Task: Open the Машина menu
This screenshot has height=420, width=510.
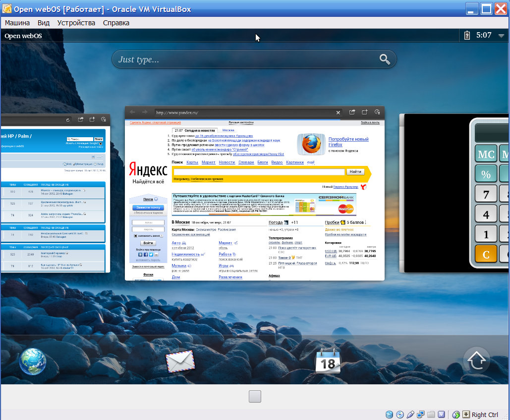Action: click(x=17, y=23)
